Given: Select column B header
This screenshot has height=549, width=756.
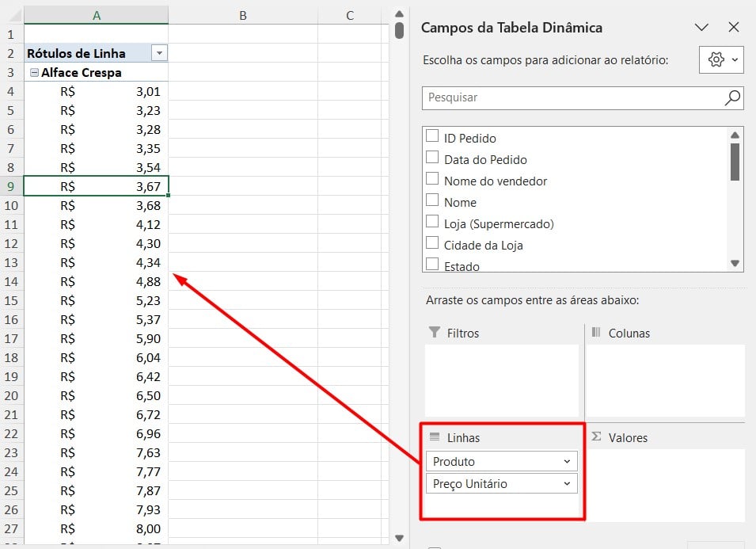Looking at the screenshot, I should pyautogui.click(x=242, y=16).
